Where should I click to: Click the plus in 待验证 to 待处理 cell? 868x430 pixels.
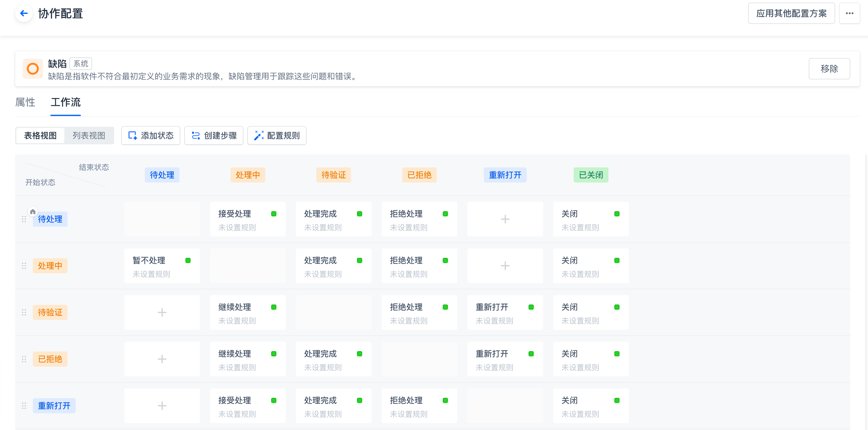click(x=162, y=312)
